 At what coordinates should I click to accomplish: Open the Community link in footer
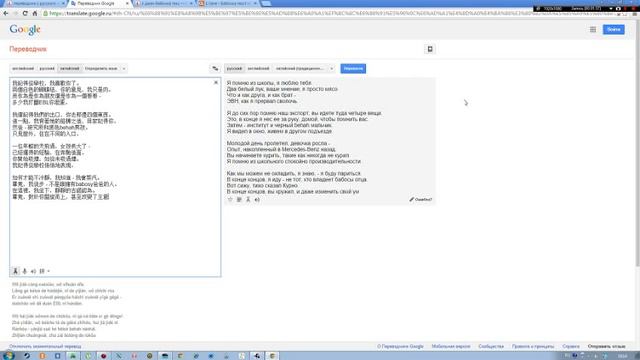tap(491, 347)
